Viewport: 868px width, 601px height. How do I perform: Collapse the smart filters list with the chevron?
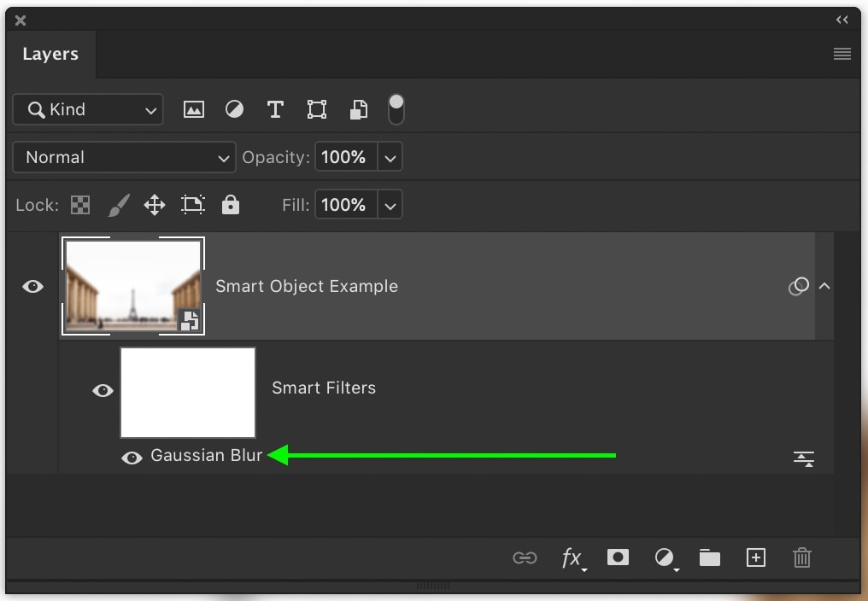click(x=824, y=287)
